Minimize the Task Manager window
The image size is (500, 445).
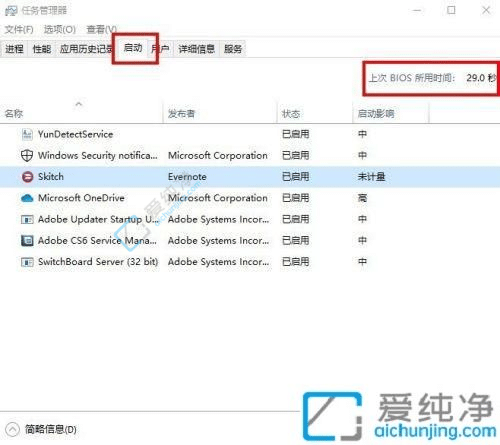click(417, 10)
